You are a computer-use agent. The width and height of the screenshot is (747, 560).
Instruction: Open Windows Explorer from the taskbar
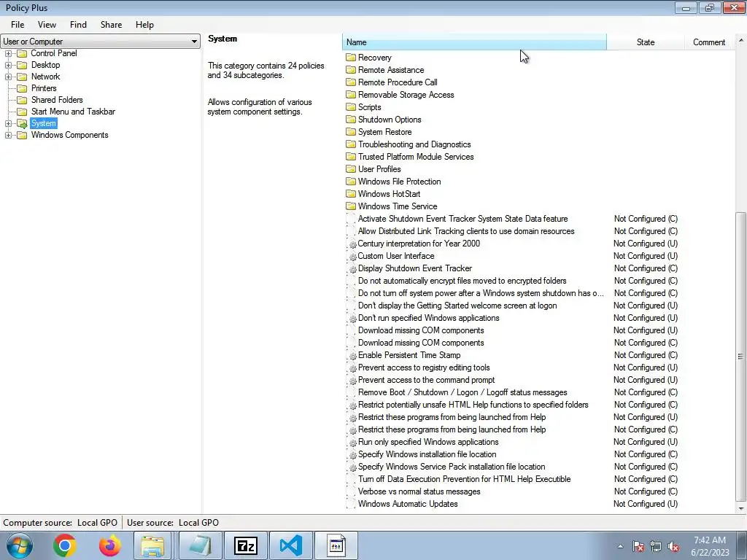pos(152,545)
